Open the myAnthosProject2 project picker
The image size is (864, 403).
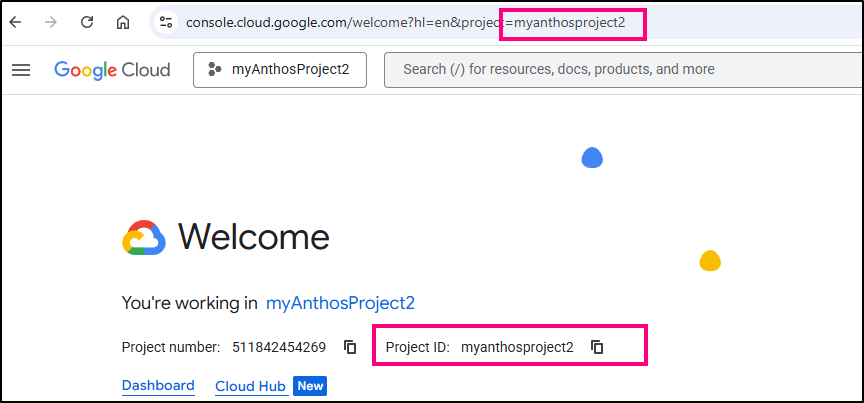coord(279,70)
